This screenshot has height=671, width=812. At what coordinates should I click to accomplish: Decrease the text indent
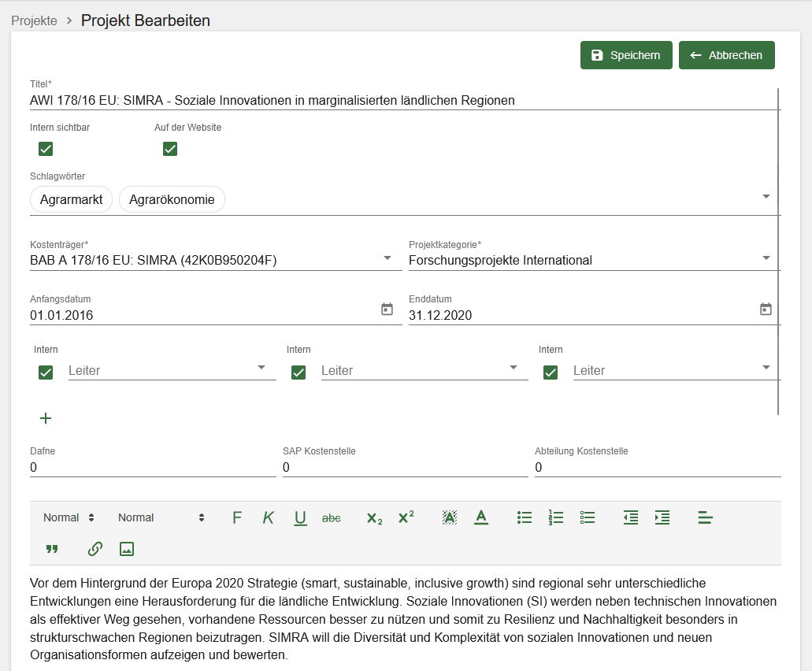coord(631,517)
